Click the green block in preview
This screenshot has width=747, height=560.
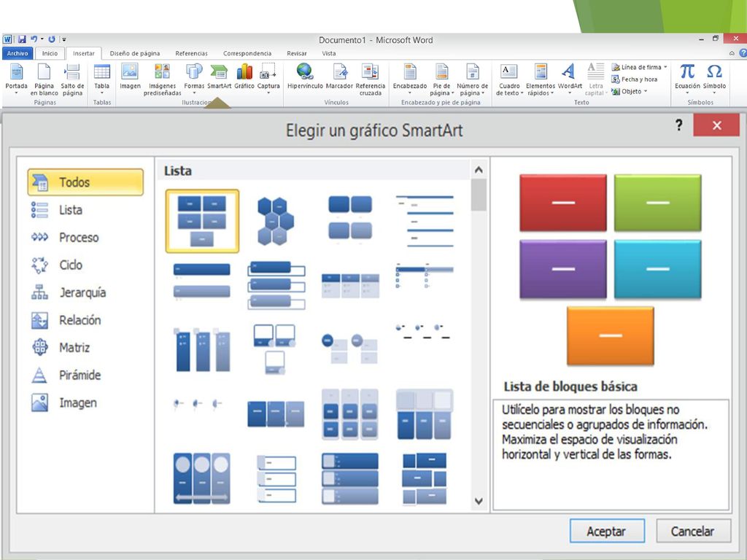point(657,203)
